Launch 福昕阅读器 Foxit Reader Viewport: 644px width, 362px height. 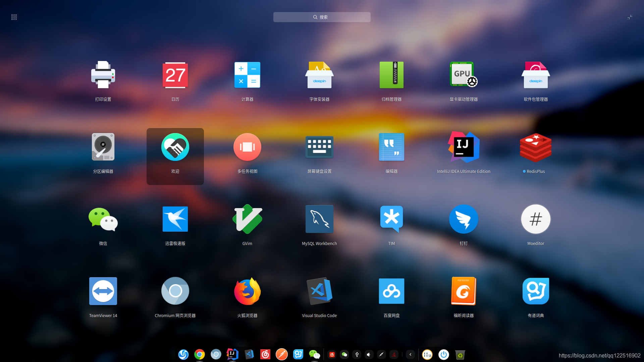tap(464, 291)
